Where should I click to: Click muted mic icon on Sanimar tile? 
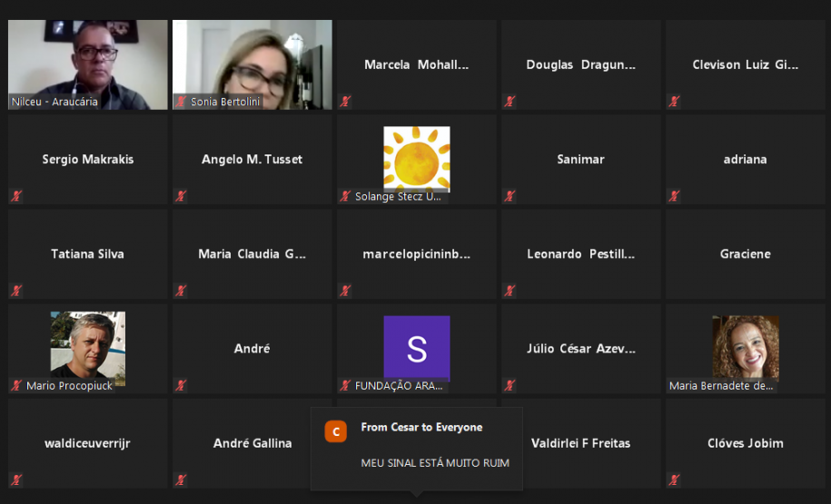pyautogui.click(x=509, y=196)
